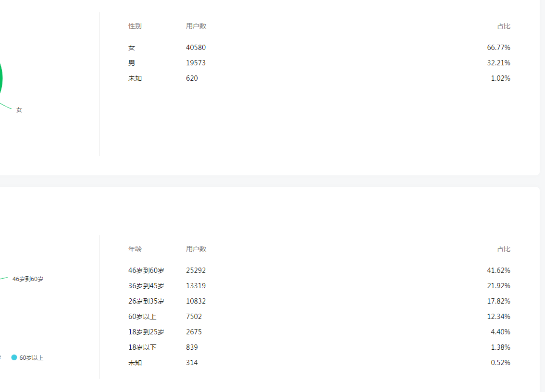545x392 pixels.
Task: Click the 年龄 column header
Action: [135, 249]
